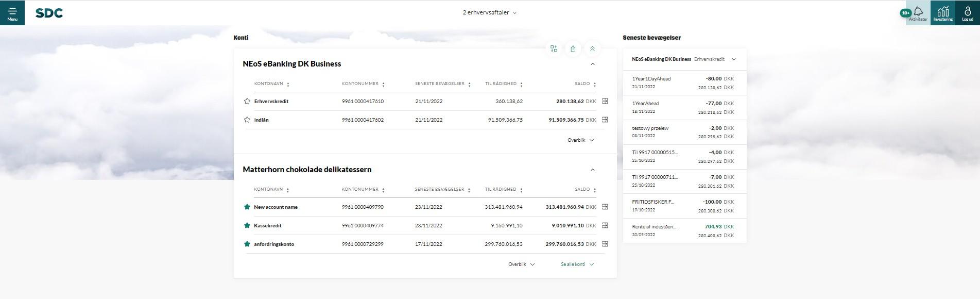Click the SDC logo
The height and width of the screenshot is (299, 980).
tap(49, 13)
